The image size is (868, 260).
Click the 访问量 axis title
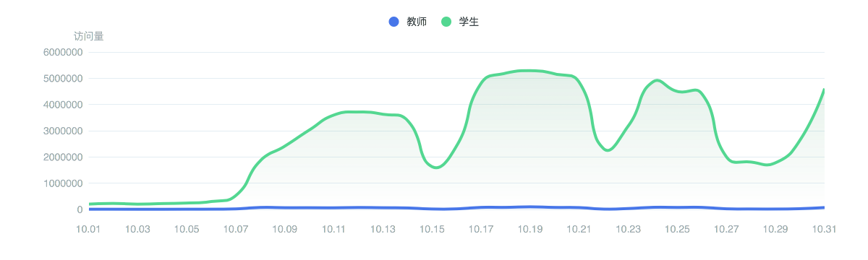88,35
